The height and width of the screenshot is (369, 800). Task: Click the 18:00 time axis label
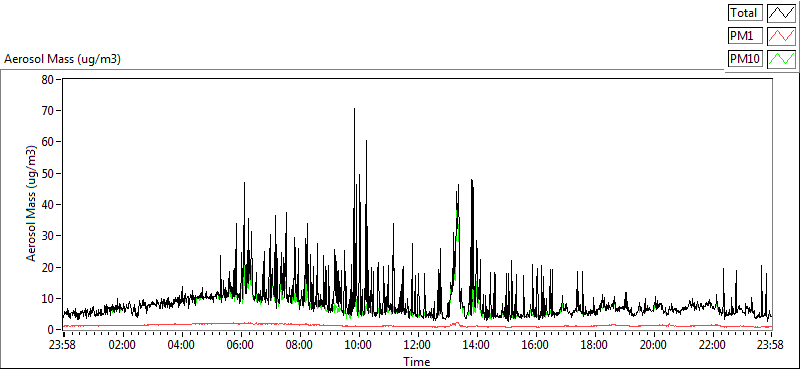pos(593,345)
